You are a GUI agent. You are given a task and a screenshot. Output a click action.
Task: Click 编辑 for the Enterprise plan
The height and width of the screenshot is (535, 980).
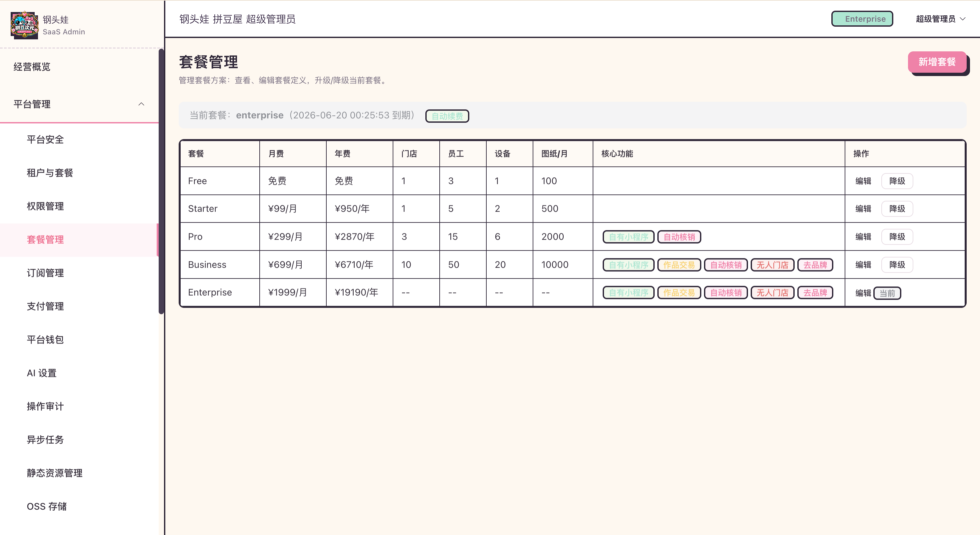point(863,293)
